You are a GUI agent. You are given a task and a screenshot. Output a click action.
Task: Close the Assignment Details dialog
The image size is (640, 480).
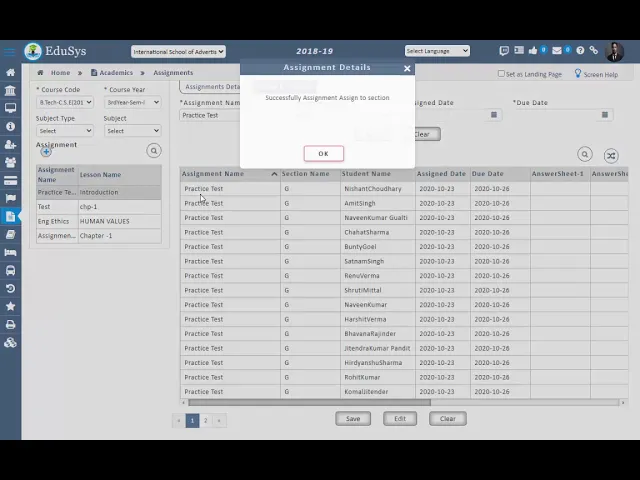407,69
